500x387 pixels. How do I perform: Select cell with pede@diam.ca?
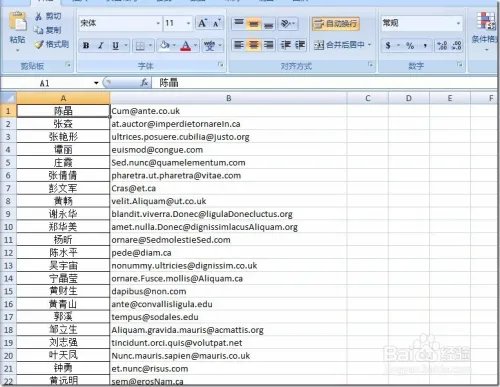(x=228, y=253)
